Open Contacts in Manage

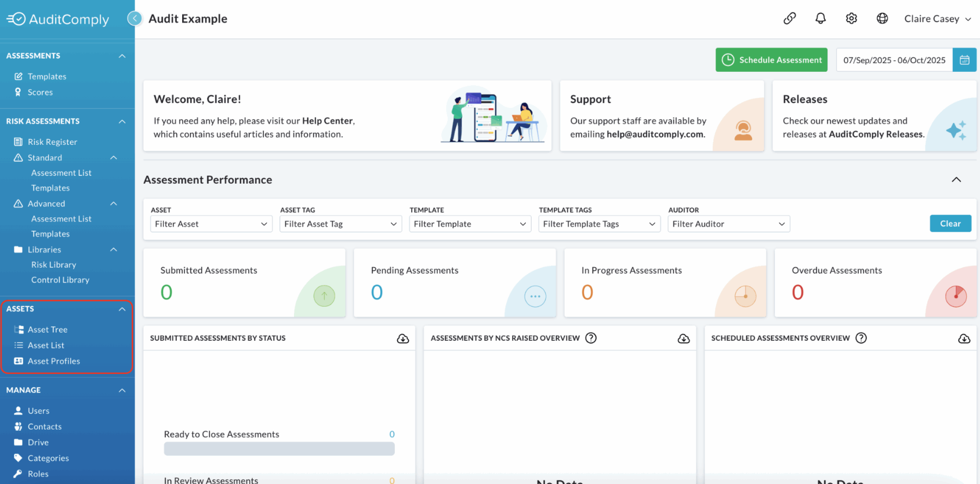(45, 427)
